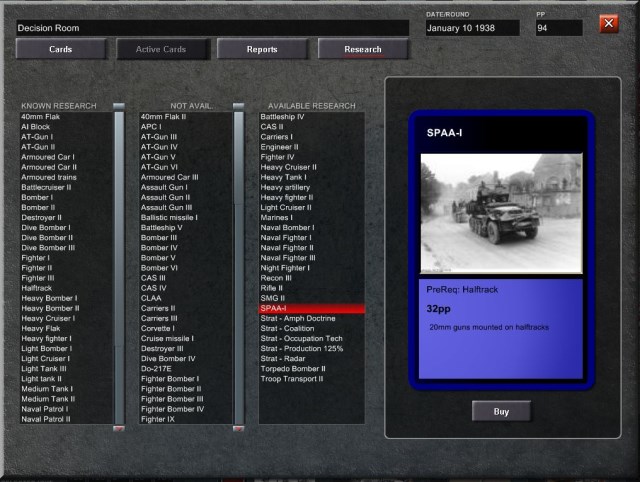This screenshot has width=640, height=482.
Task: Click the January 10 1938 date field
Action: [x=471, y=28]
